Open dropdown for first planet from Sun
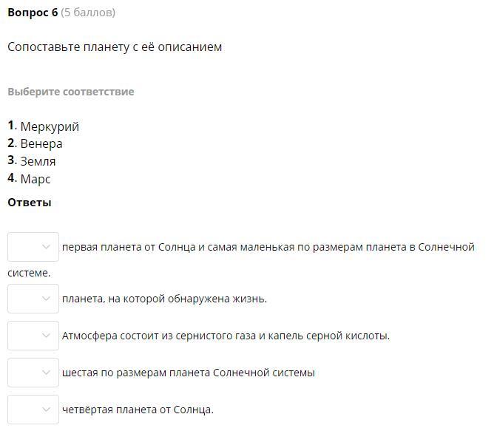497x448 pixels. tap(33, 247)
